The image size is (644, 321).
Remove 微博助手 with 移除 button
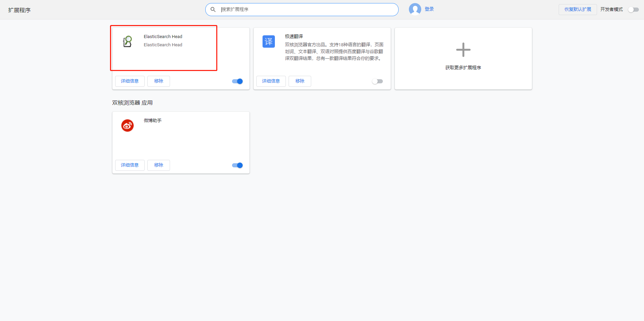click(x=159, y=165)
